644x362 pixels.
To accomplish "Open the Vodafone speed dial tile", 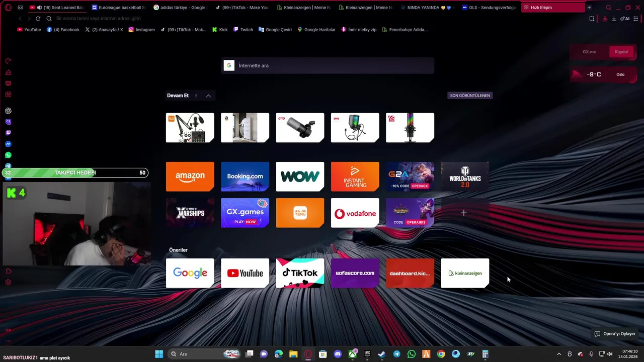I will pyautogui.click(x=355, y=213).
